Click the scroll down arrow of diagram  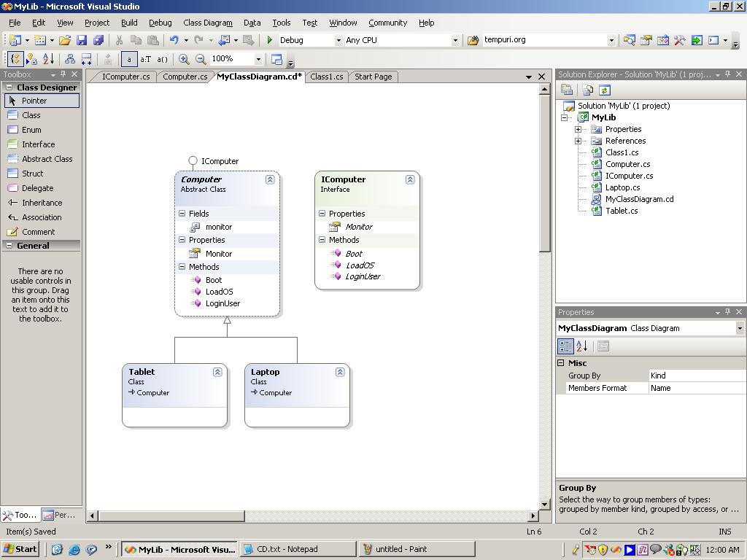(x=544, y=505)
